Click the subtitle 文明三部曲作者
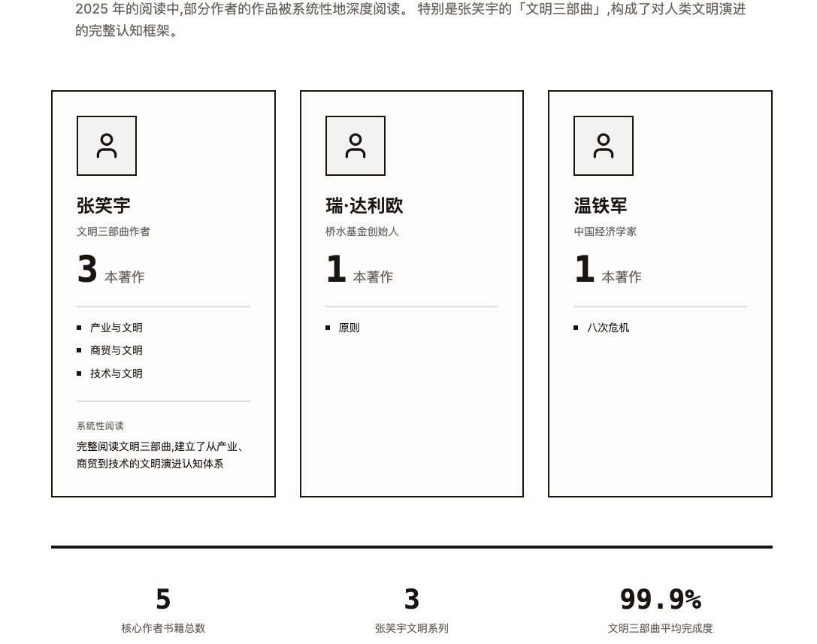 tap(113, 231)
